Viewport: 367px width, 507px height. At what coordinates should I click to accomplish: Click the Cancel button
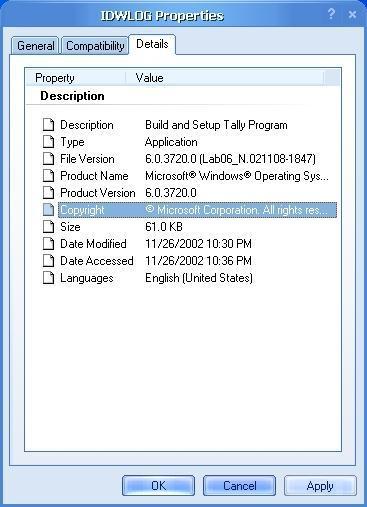tap(240, 486)
